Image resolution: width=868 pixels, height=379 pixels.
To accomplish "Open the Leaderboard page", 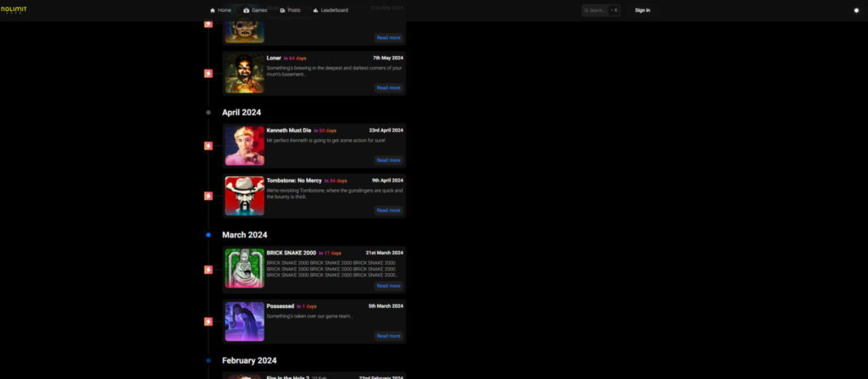I will (x=330, y=10).
